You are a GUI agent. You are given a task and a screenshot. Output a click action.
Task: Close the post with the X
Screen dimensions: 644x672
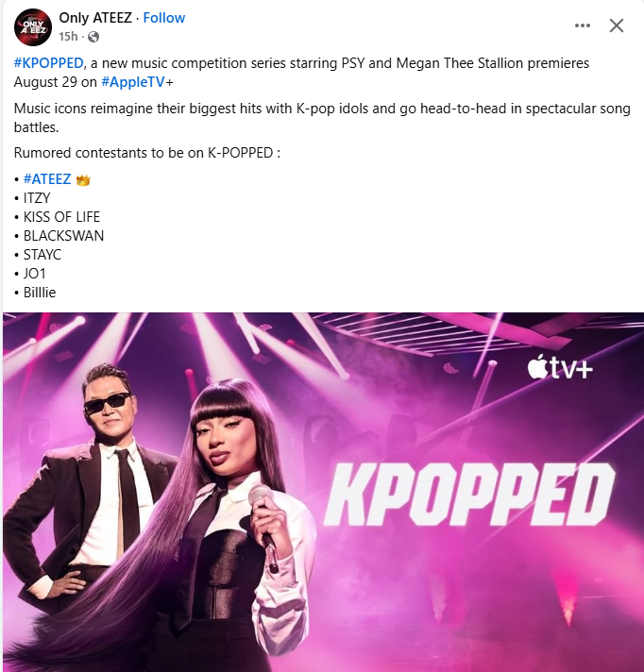tap(616, 25)
